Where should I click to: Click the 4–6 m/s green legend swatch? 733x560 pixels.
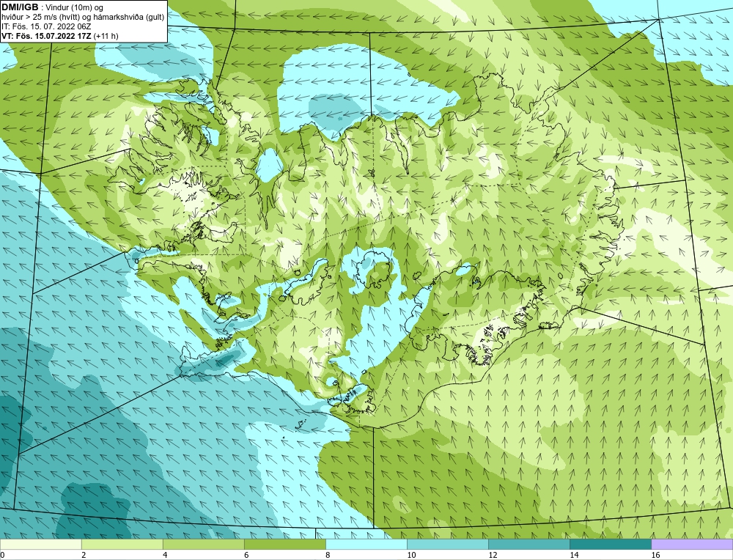(203, 544)
